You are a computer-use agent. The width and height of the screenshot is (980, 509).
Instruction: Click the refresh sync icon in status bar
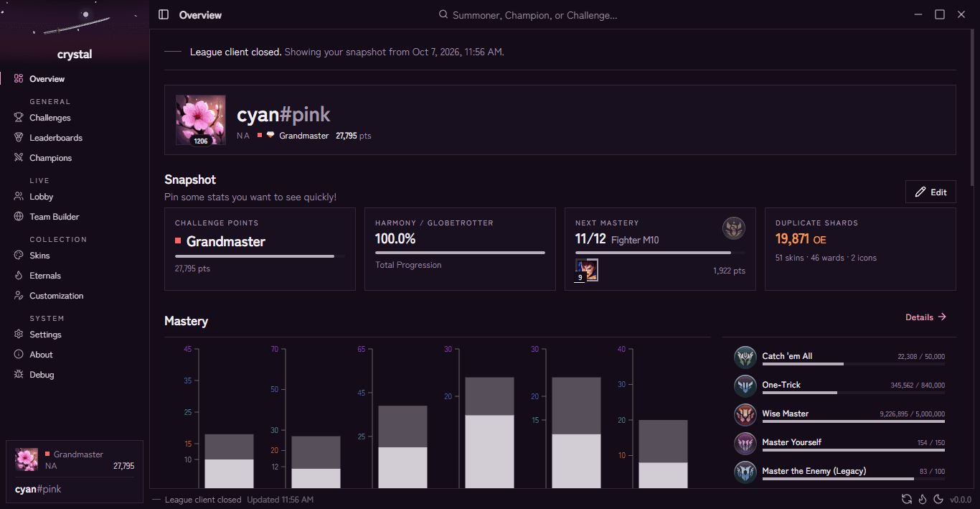tap(907, 500)
